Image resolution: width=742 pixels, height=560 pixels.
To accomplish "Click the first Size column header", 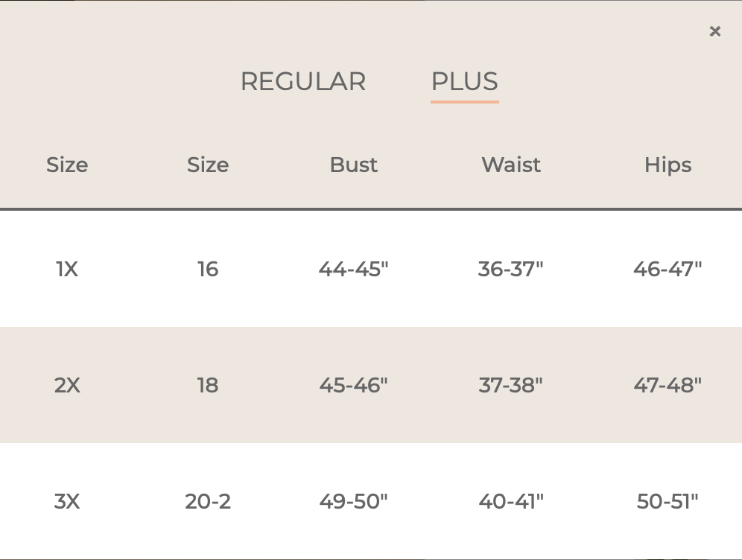I will pyautogui.click(x=67, y=165).
